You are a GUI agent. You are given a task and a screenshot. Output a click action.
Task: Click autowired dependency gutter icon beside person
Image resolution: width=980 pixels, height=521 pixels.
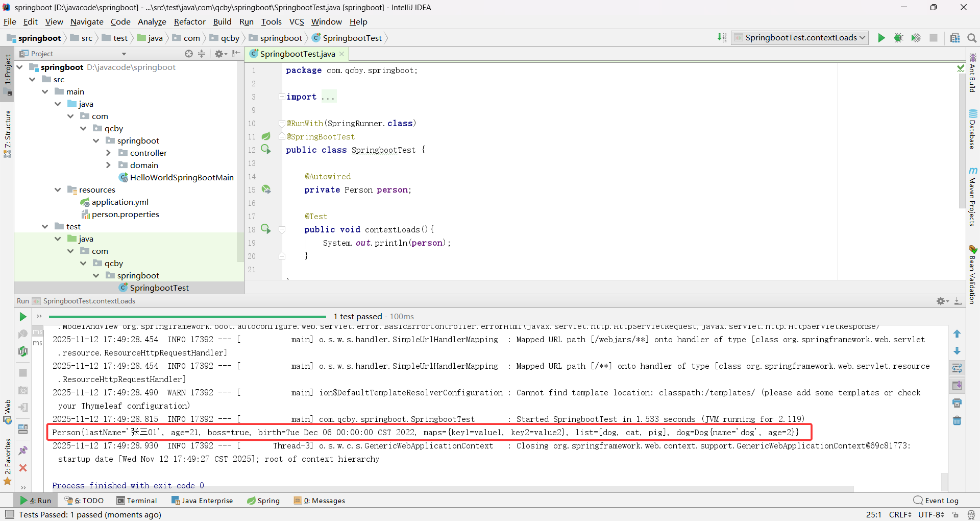pyautogui.click(x=266, y=190)
